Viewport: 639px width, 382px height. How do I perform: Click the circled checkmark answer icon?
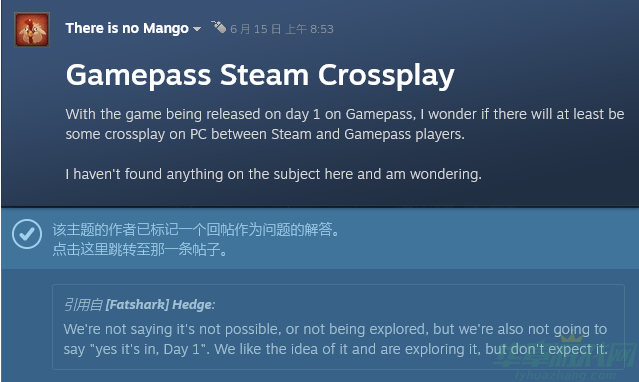27,234
